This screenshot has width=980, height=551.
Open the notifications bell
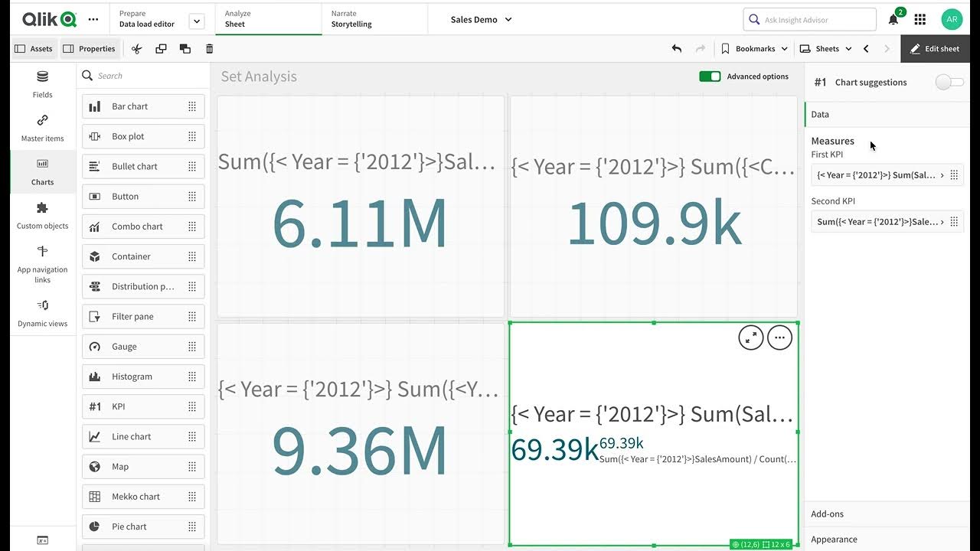(893, 19)
